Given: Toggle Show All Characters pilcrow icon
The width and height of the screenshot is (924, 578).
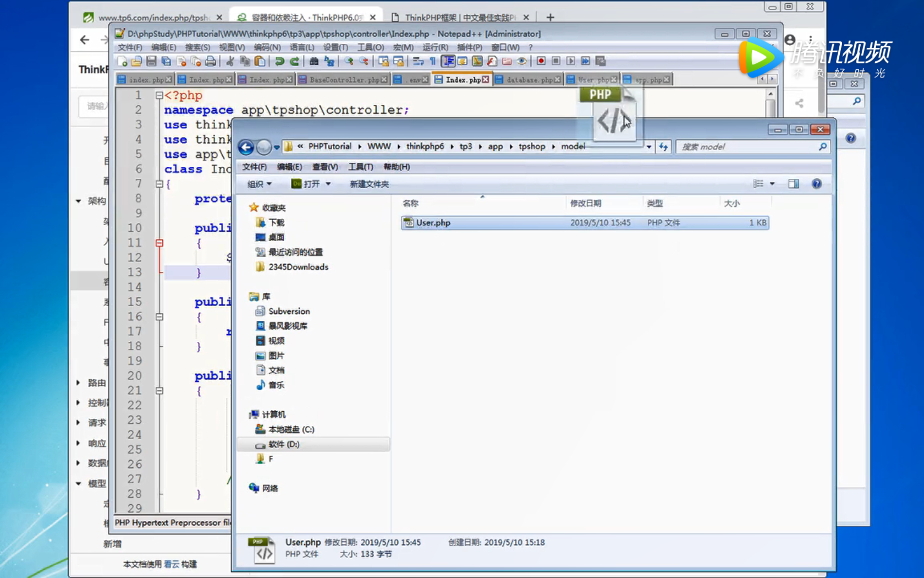Looking at the screenshot, I should [x=433, y=61].
